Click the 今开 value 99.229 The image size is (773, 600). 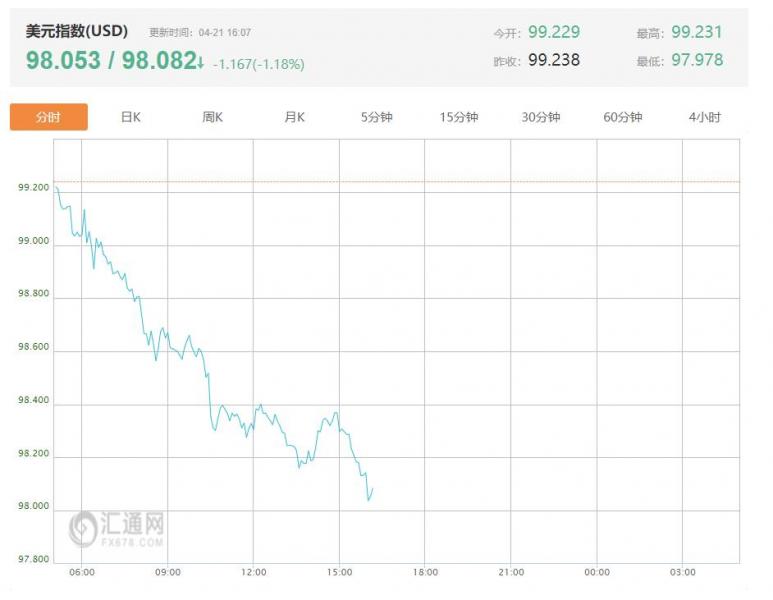coord(554,32)
